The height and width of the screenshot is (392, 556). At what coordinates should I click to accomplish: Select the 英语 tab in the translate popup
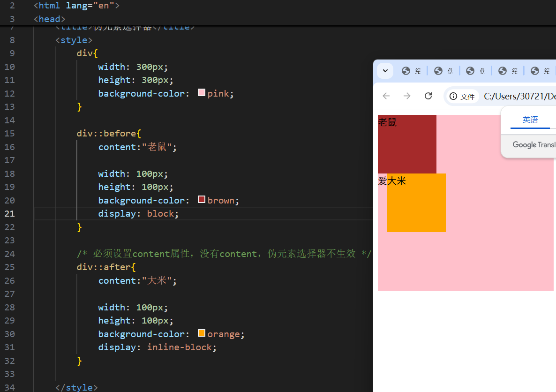530,120
